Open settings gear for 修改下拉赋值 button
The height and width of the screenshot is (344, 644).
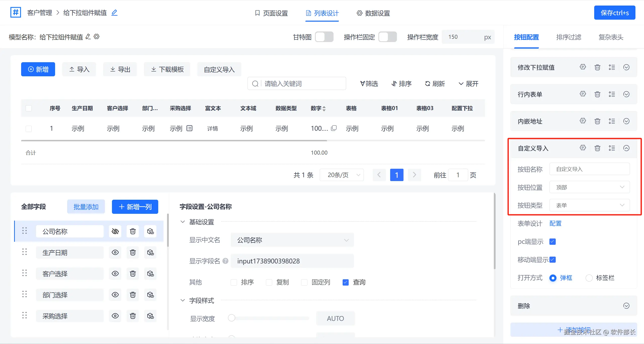(583, 67)
